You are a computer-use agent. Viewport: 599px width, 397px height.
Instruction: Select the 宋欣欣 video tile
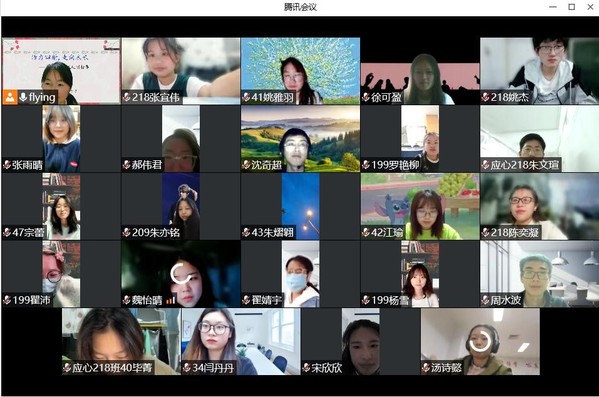point(360,342)
